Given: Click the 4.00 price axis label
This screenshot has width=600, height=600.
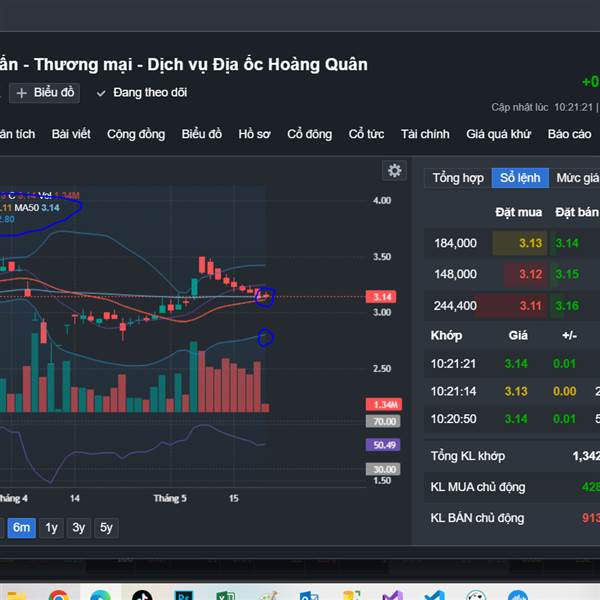Looking at the screenshot, I should [x=382, y=201].
